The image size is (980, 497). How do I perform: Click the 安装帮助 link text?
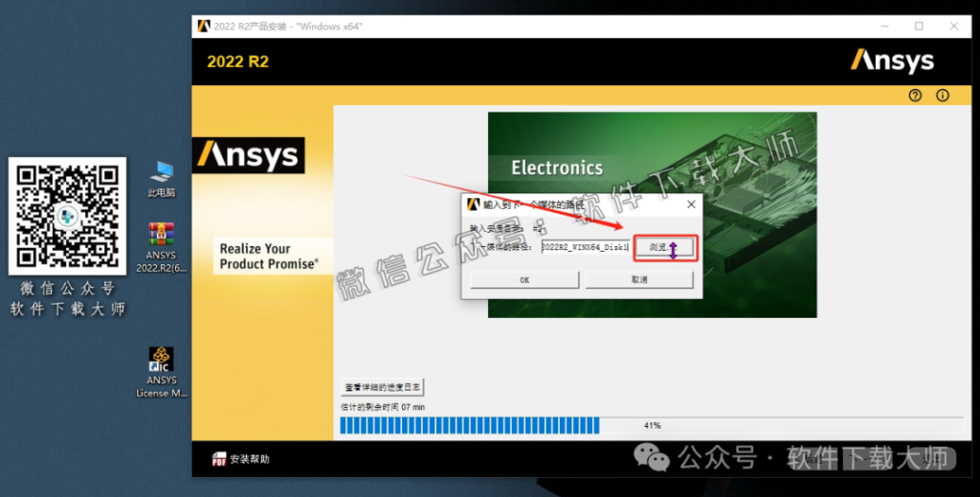250,459
